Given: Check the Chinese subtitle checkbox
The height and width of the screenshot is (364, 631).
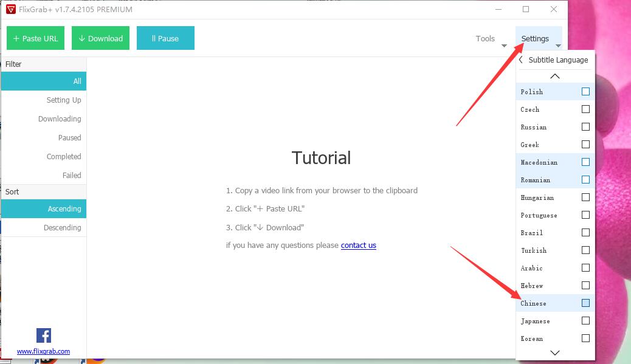Looking at the screenshot, I should [585, 303].
